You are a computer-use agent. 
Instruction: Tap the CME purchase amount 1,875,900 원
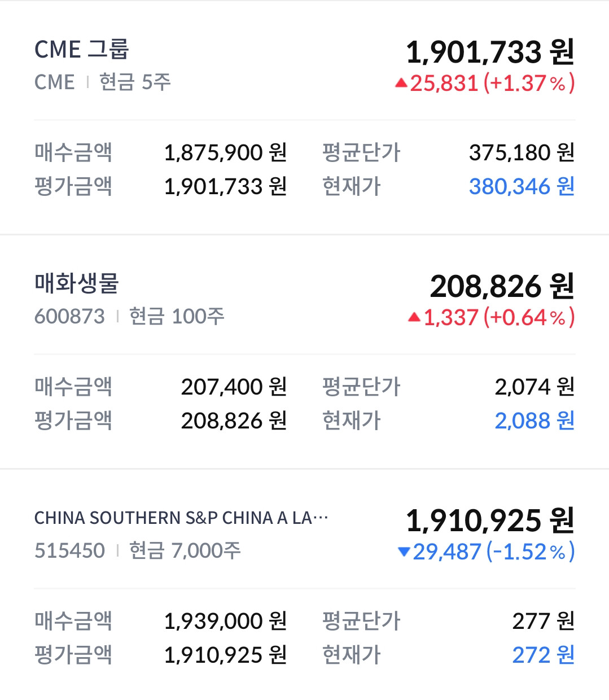[x=225, y=152]
